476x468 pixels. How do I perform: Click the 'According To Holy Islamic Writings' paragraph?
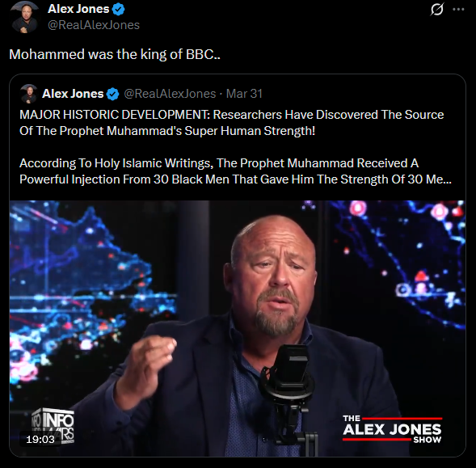(235, 171)
